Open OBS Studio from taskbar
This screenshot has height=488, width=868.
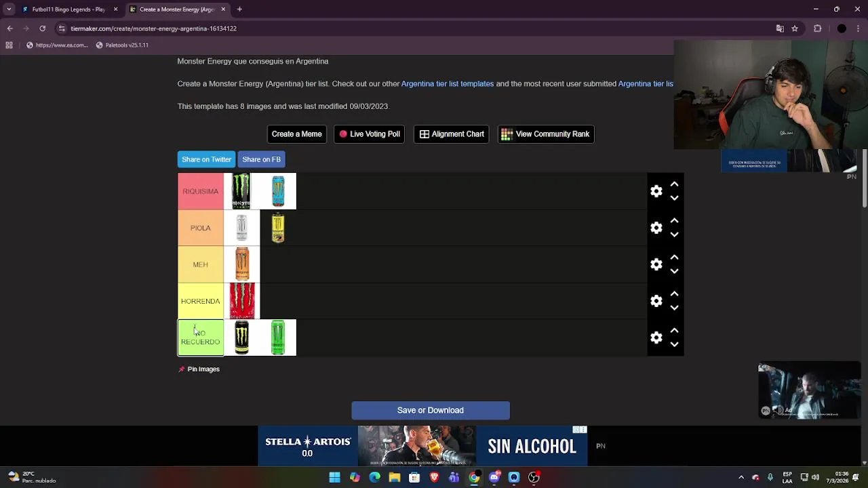coord(534,477)
